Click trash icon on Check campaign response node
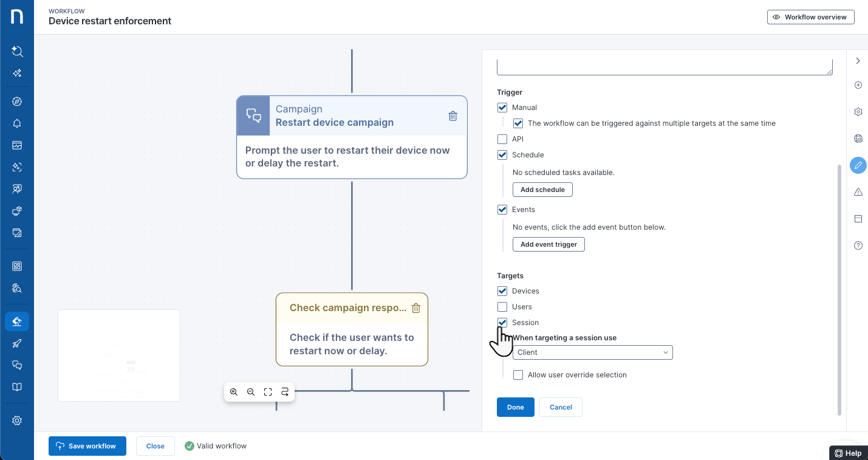Image resolution: width=868 pixels, height=460 pixels. coord(416,308)
